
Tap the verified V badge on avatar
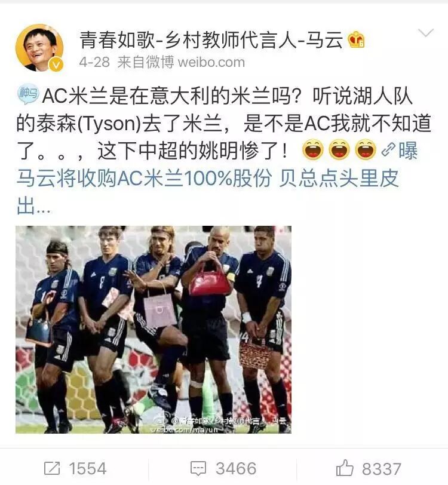point(56,65)
